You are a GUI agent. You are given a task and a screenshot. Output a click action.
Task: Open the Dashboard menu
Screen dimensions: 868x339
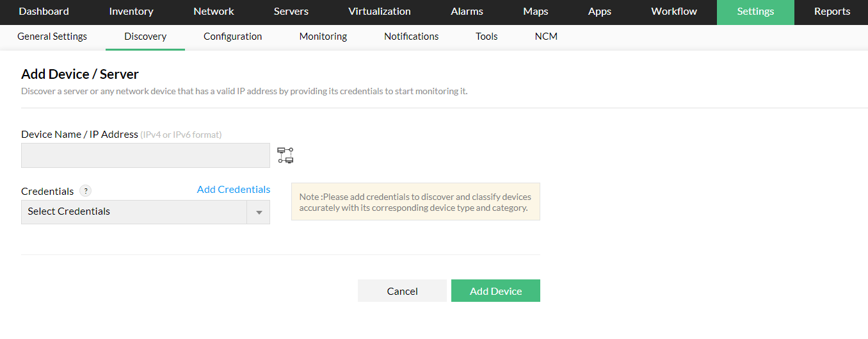pyautogui.click(x=44, y=12)
